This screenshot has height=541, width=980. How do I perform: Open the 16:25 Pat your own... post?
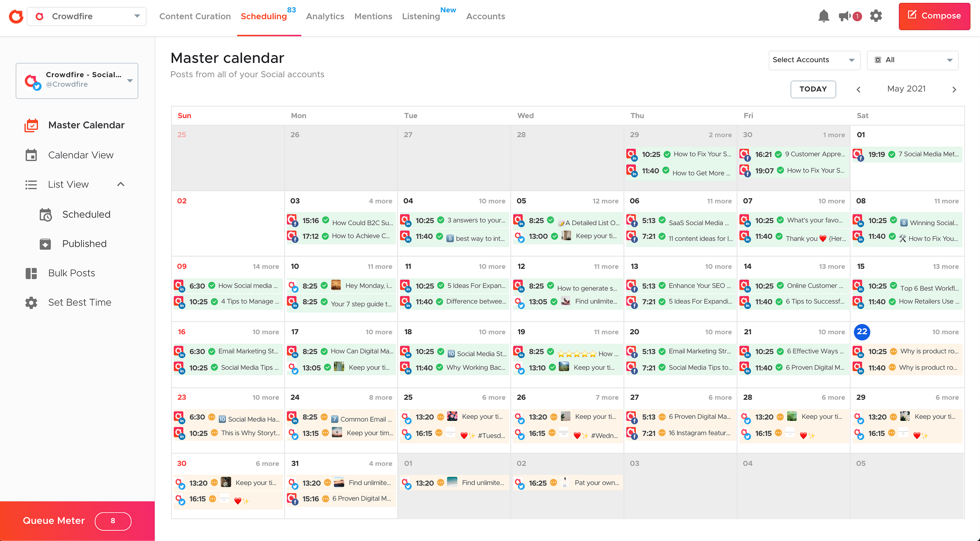click(568, 483)
